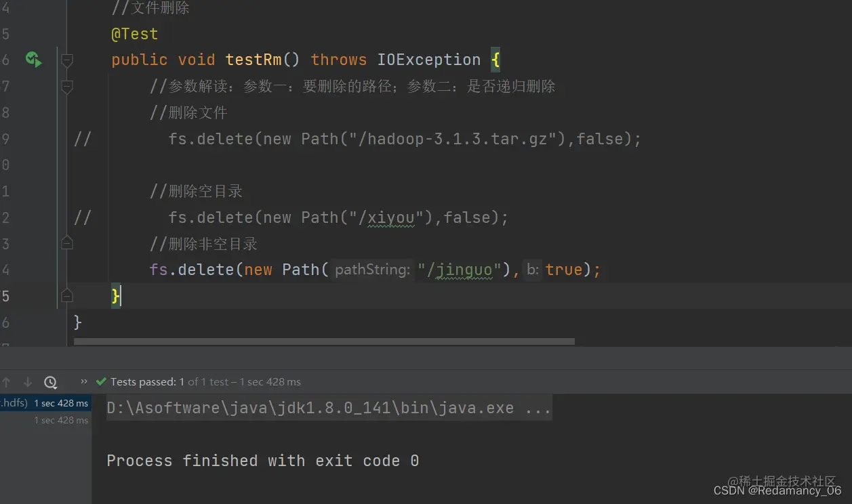The height and width of the screenshot is (504, 852).
Task: Click IOException in the method signature
Action: tap(429, 60)
